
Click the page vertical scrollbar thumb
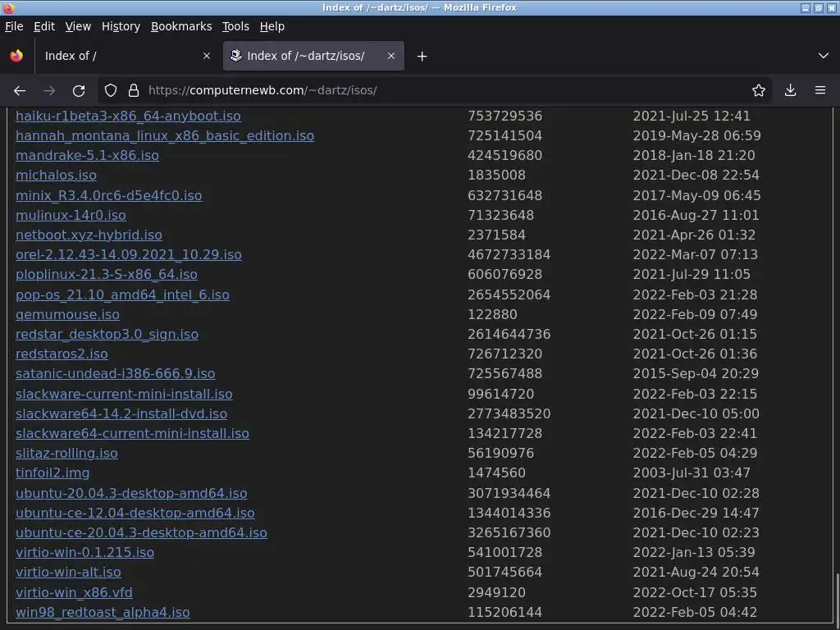click(836, 598)
